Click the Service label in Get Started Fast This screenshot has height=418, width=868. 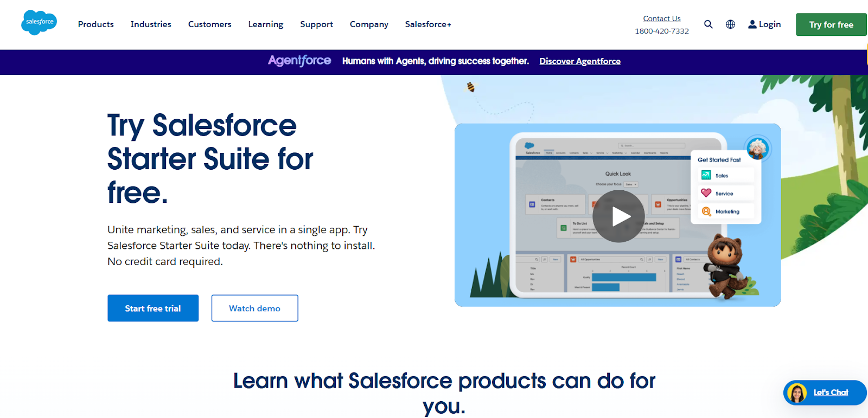coord(724,194)
